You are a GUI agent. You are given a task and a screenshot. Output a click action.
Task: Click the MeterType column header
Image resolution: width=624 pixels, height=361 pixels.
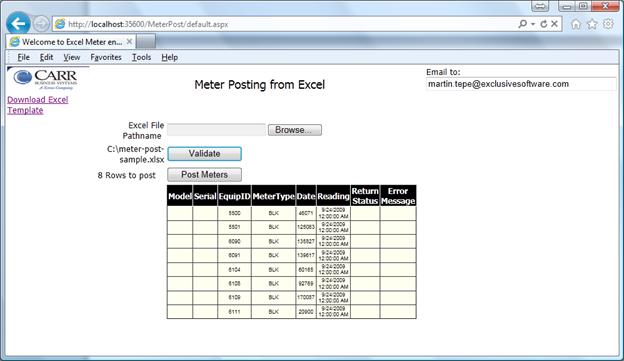point(273,196)
